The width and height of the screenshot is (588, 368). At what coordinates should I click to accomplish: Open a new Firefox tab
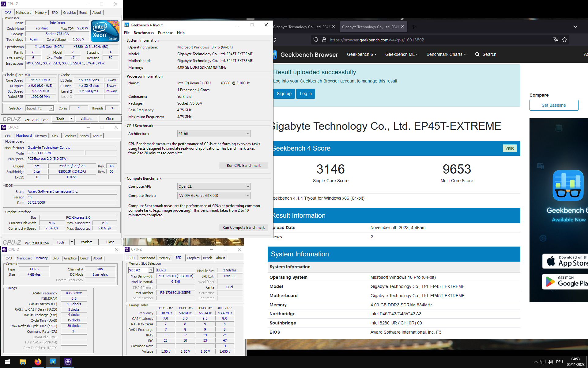[414, 27]
